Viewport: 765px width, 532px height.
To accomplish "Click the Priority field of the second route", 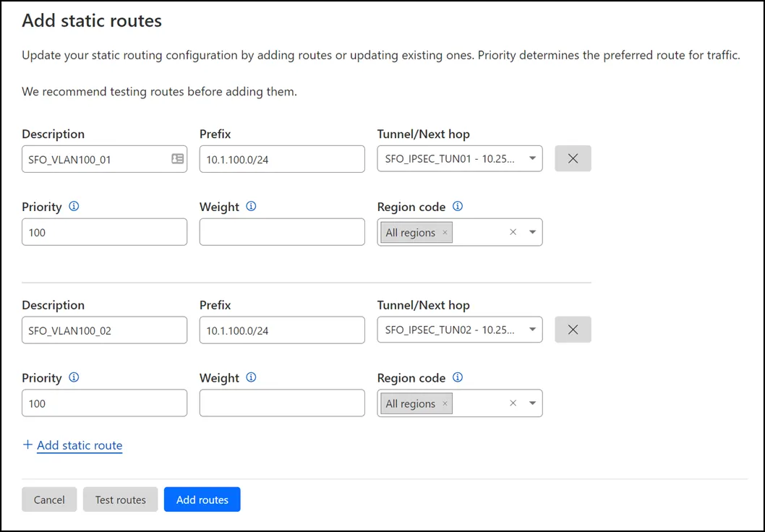I will pos(104,403).
